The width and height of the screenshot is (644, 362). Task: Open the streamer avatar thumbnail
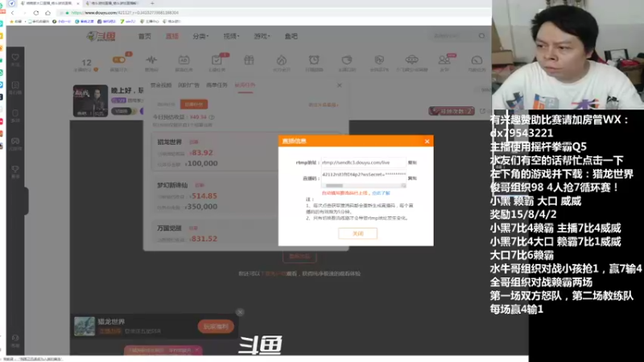90,101
